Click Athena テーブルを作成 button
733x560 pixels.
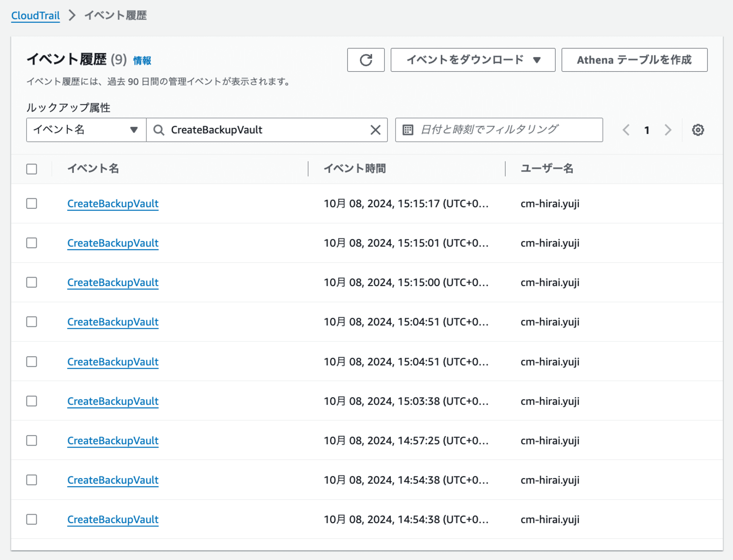point(634,60)
